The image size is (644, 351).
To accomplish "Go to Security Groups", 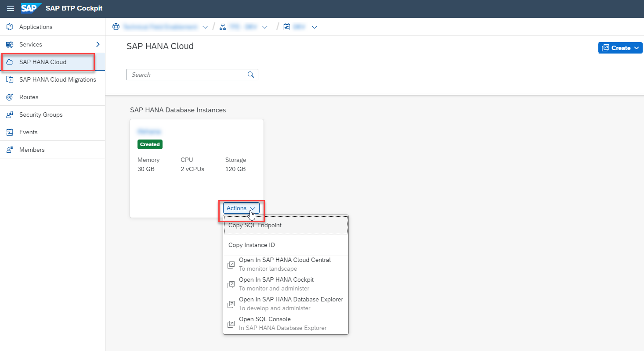I will click(x=52, y=115).
